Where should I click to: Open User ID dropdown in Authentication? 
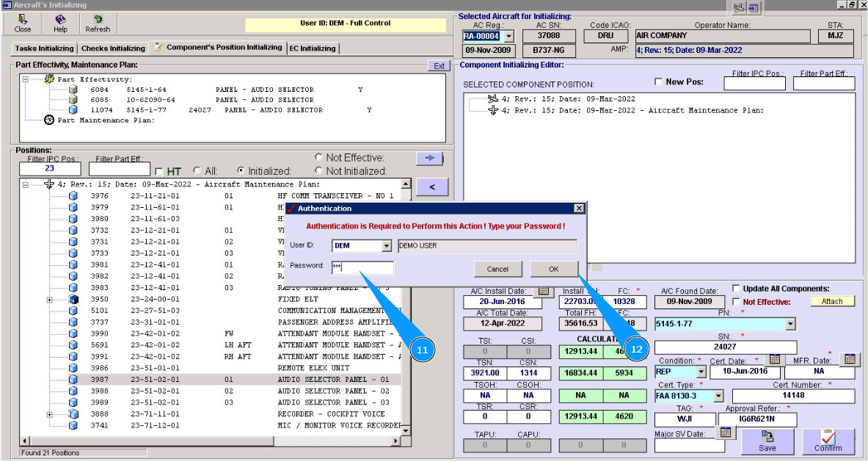[x=387, y=246]
